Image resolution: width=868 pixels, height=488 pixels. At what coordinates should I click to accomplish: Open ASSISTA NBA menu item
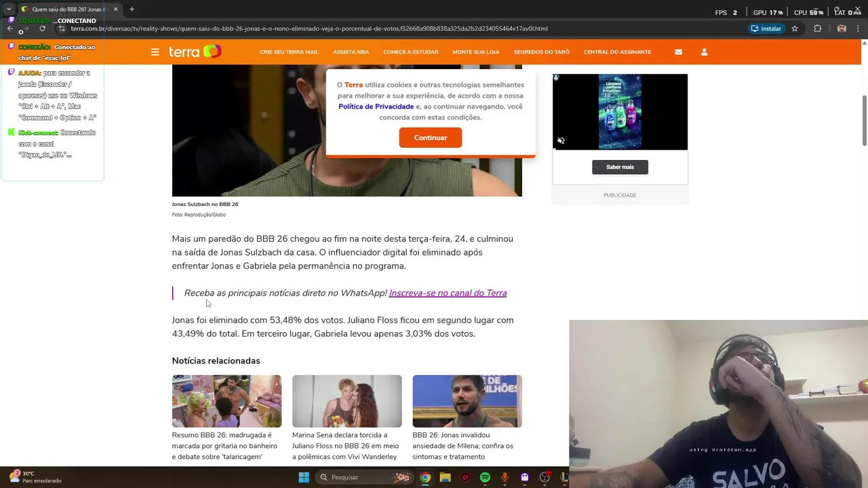pos(351,52)
